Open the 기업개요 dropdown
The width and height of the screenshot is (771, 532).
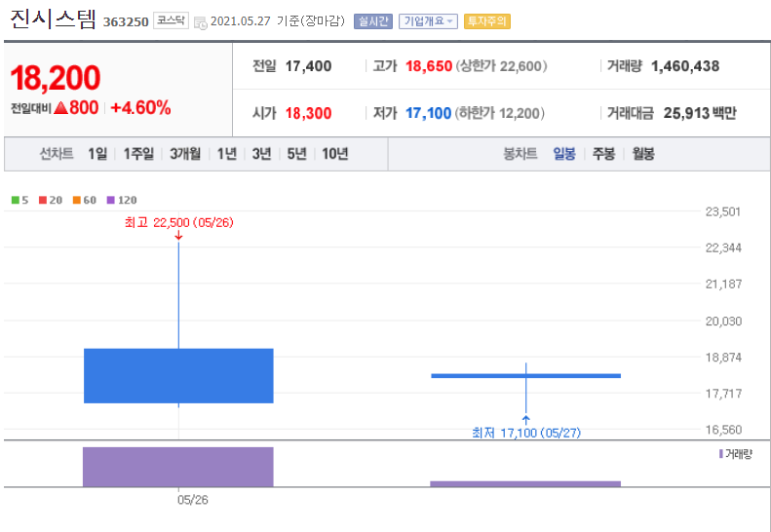point(428,21)
